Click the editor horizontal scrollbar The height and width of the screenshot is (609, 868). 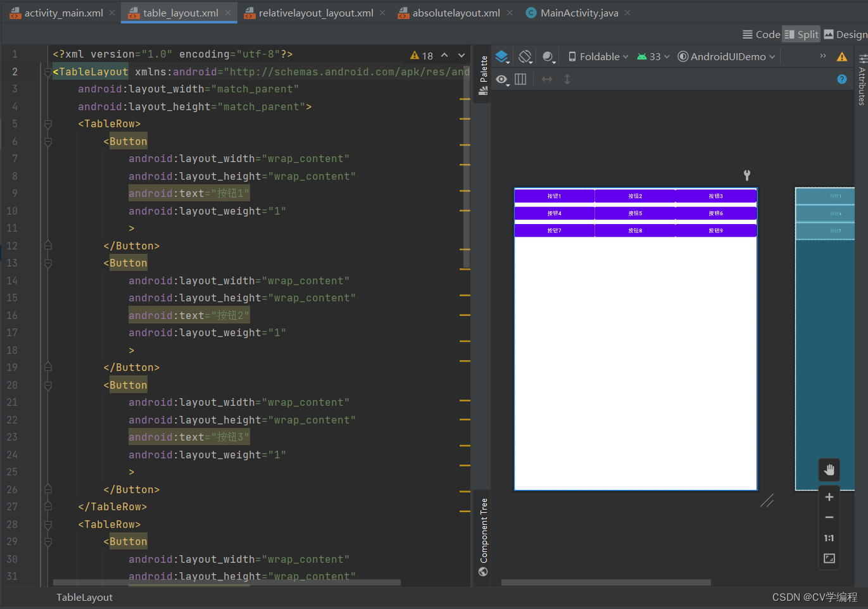pyautogui.click(x=227, y=582)
